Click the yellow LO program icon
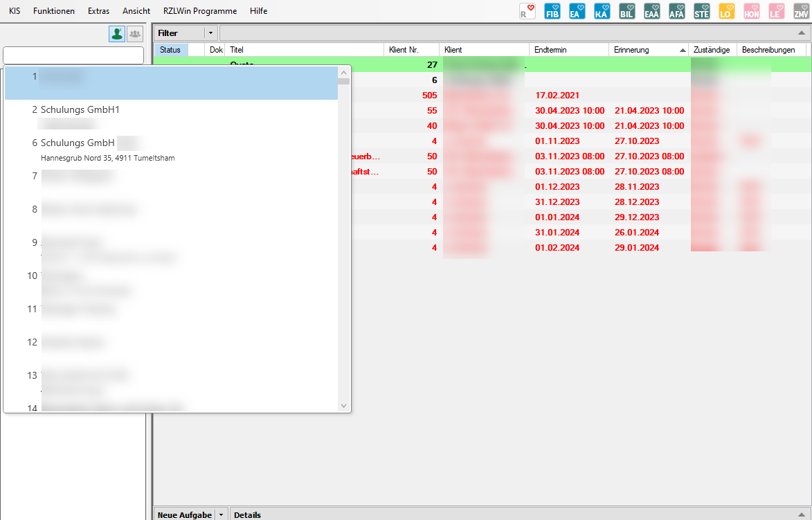The height and width of the screenshot is (520, 812). (726, 12)
